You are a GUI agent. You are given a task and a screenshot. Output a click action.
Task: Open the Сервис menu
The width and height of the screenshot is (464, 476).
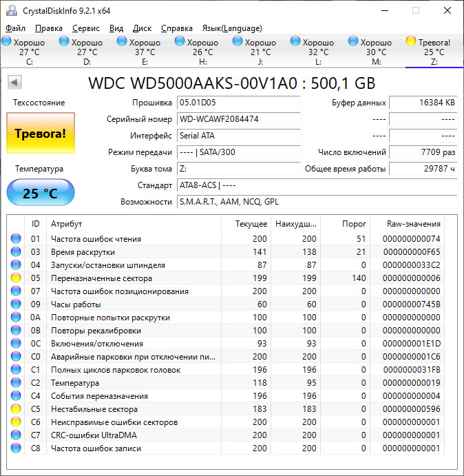pos(86,28)
